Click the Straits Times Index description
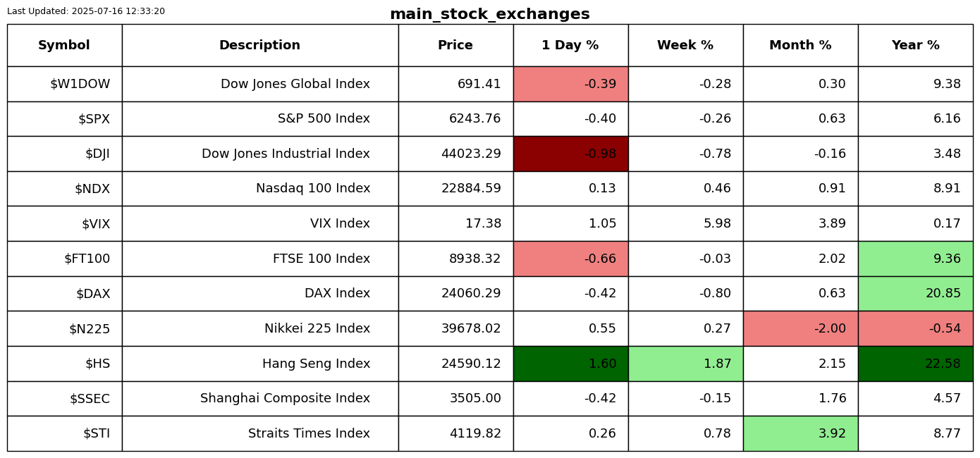Viewport: 980px width, 458px height. click(x=309, y=433)
